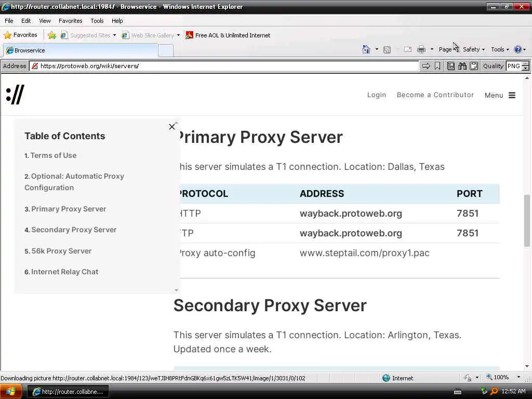This screenshot has height=399, width=532.
Task: Go to Optional: Automatic Proxy Configuration entry
Action: 74,182
